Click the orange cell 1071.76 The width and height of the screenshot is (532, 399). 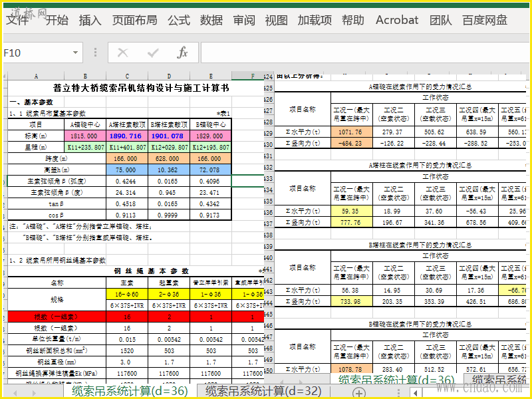click(352, 132)
